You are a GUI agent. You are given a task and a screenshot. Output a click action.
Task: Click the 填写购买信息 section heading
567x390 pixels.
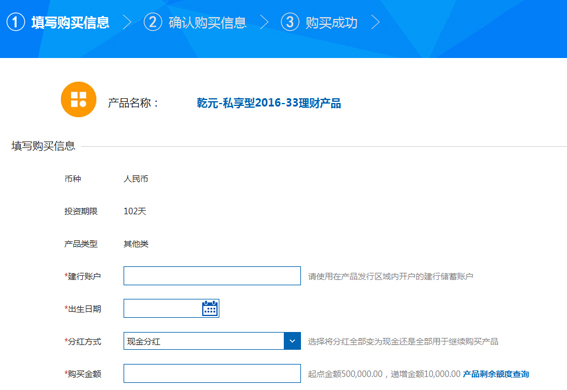tap(43, 146)
